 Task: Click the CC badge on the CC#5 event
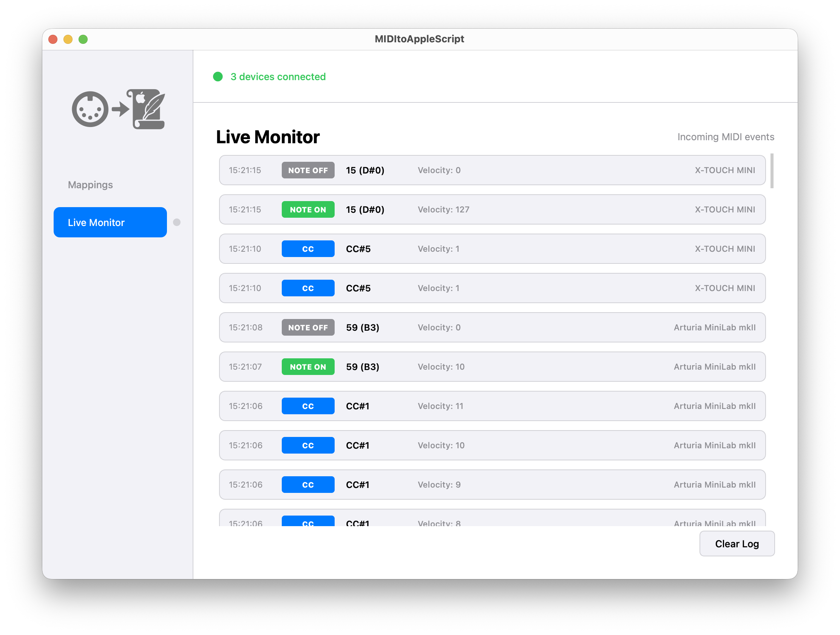(x=308, y=249)
